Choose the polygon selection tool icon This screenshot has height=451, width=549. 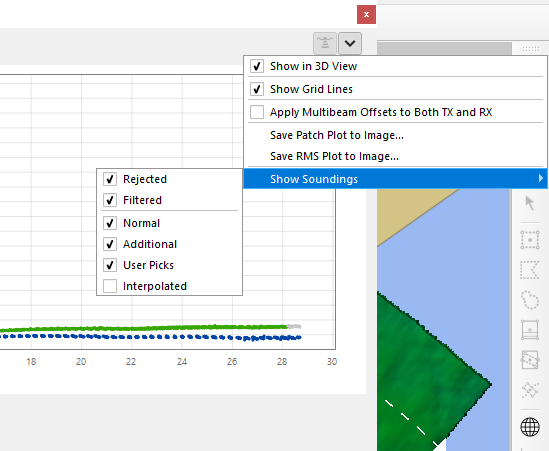pyautogui.click(x=530, y=270)
